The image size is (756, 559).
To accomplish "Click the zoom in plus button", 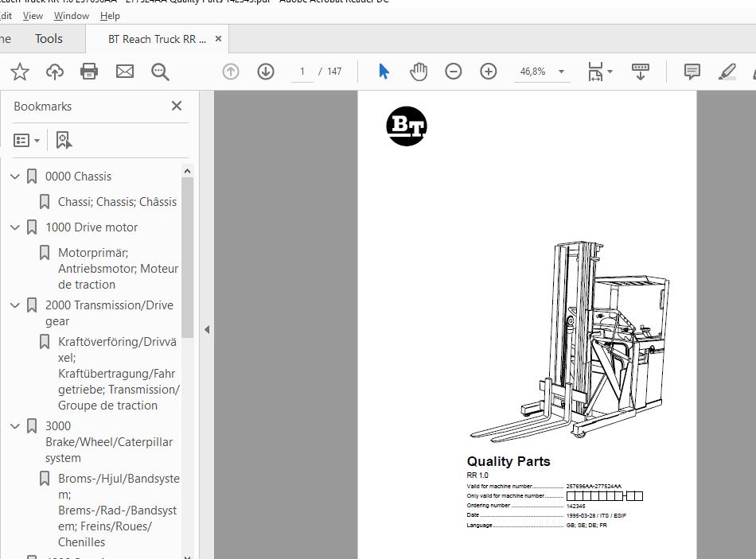I will 489,72.
